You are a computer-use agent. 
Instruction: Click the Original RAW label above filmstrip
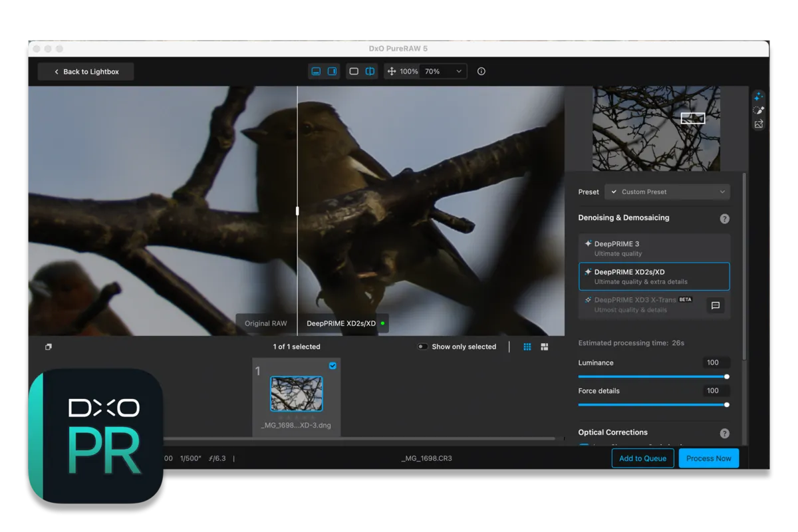(265, 323)
